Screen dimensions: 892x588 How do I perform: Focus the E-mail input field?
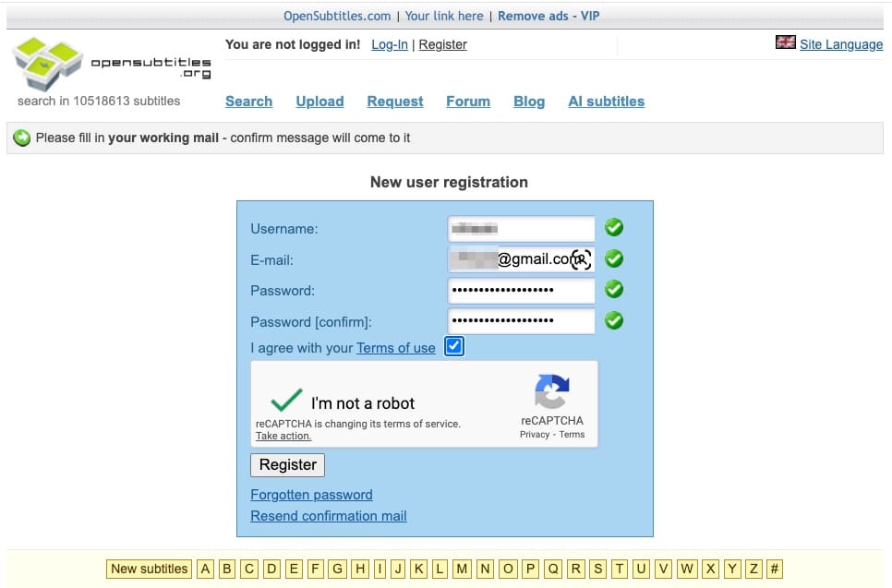coord(521,259)
